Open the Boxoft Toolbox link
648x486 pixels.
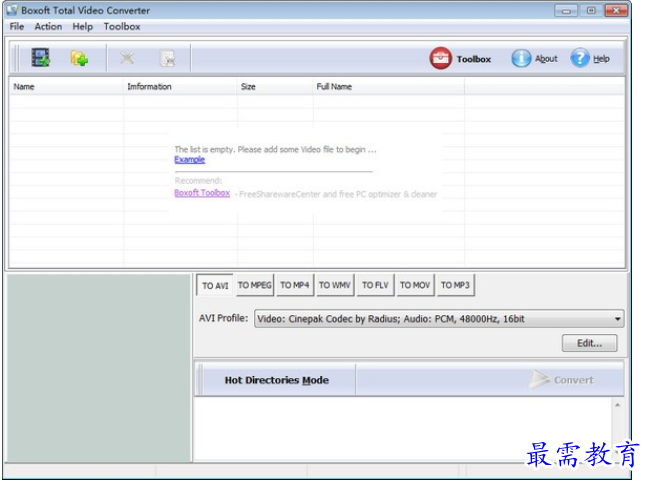(202, 193)
